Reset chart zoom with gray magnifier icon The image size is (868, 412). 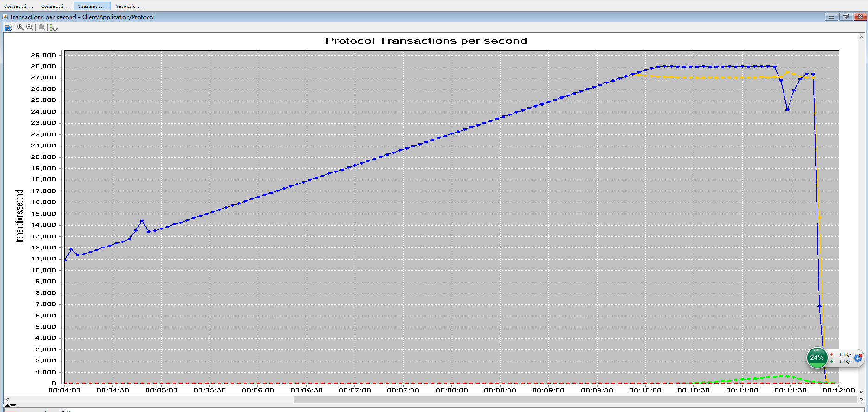(x=42, y=27)
